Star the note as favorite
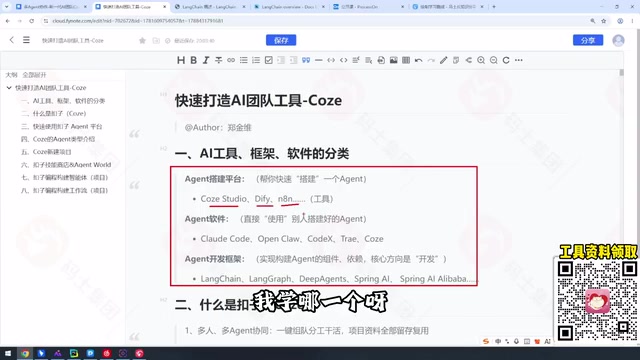Screen dimensions: 640x360 click(x=142, y=40)
